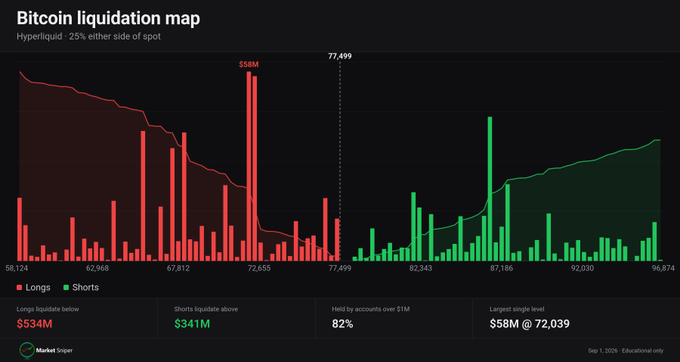
Task: Click the 92,030 x-axis label
Action: [582, 268]
